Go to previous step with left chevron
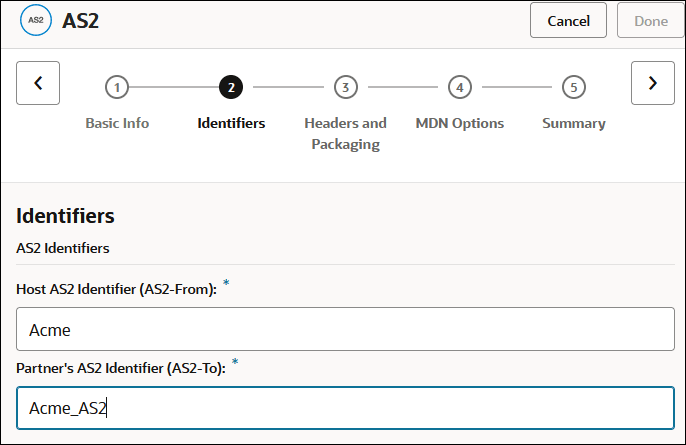 [38, 83]
